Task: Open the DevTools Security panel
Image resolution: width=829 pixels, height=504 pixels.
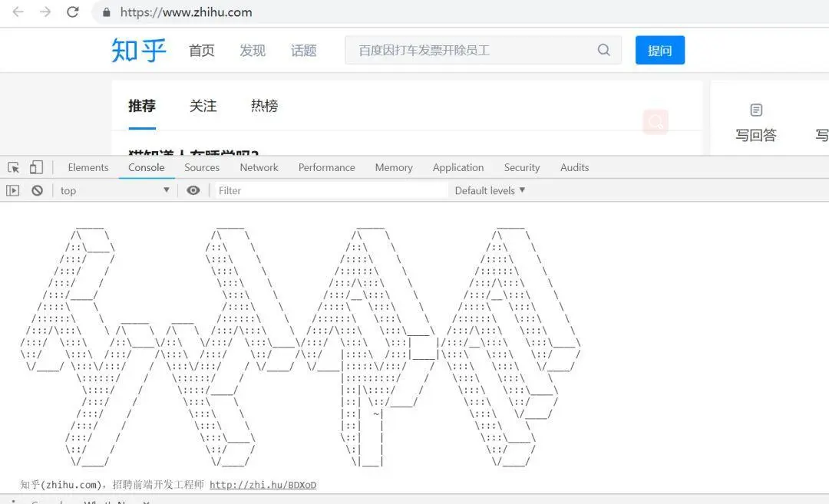Action: 522,167
